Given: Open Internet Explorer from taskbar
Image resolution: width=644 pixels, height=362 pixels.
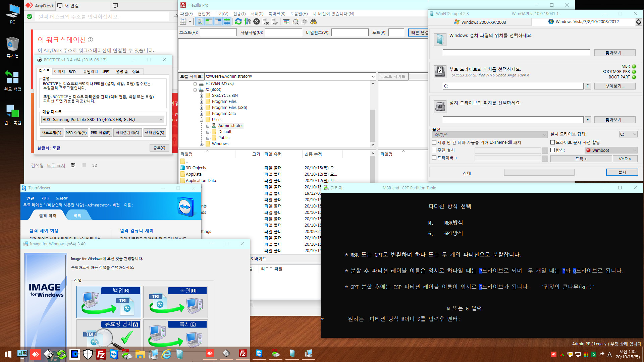Looking at the screenshot, I should (167, 354).
